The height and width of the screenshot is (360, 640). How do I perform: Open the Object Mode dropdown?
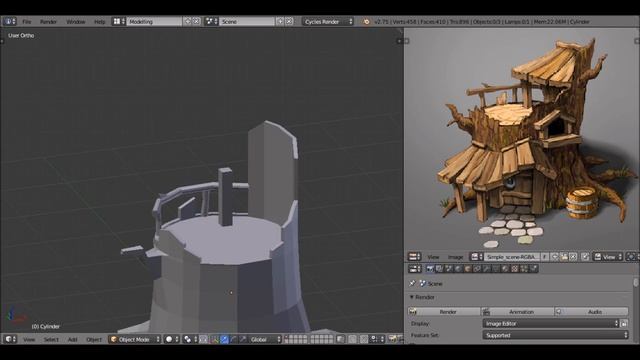coord(134,339)
